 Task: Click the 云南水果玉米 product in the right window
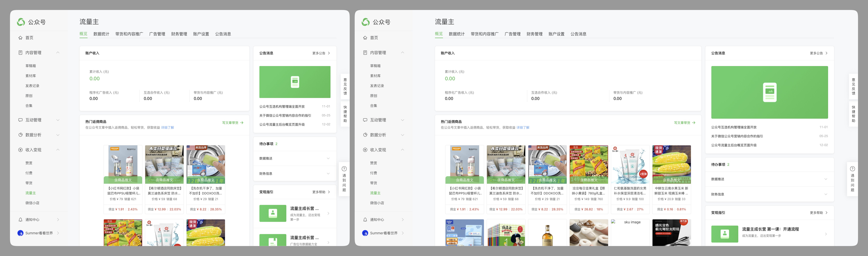pos(672,180)
